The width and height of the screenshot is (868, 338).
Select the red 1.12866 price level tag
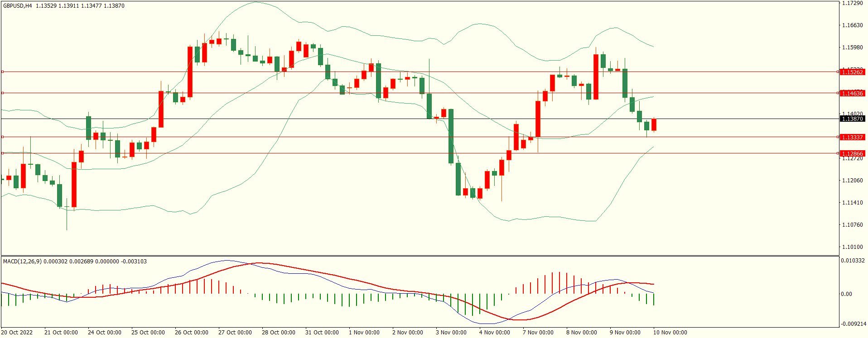(x=852, y=153)
